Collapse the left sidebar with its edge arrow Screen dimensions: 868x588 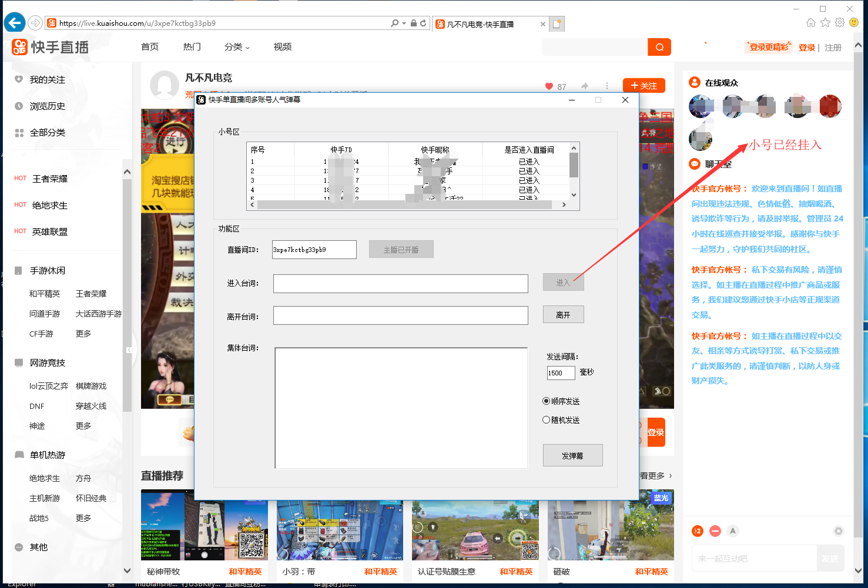coord(129,350)
